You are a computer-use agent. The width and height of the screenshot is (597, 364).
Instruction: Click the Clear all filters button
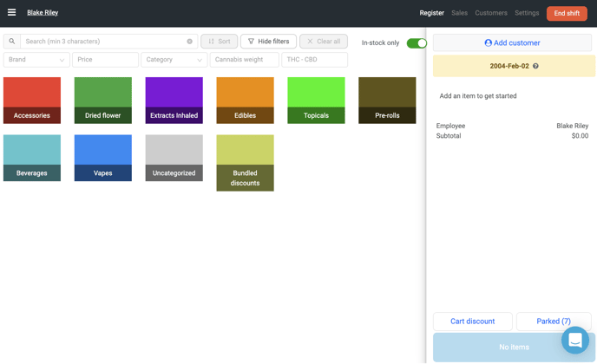pyautogui.click(x=324, y=41)
